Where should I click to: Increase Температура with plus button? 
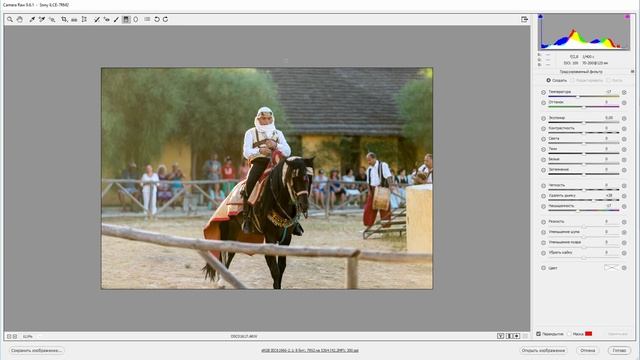point(624,92)
